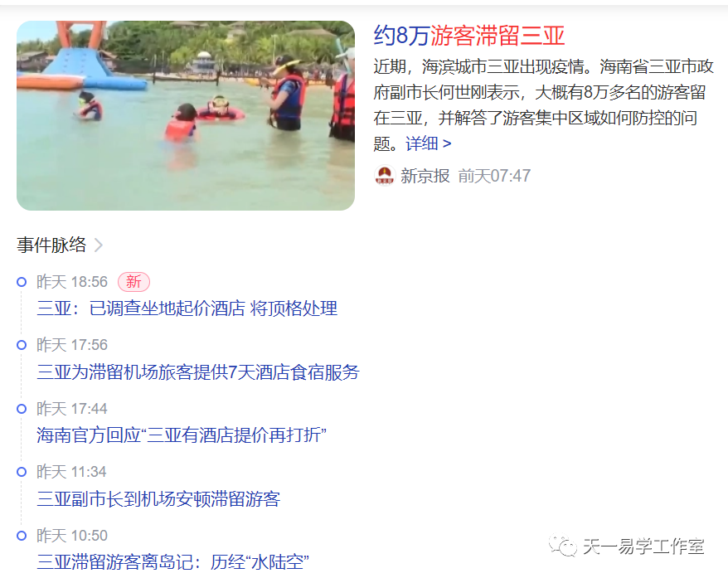Open the 事件脉络 heading
Viewport: 728px width, 578px height.
[x=51, y=245]
